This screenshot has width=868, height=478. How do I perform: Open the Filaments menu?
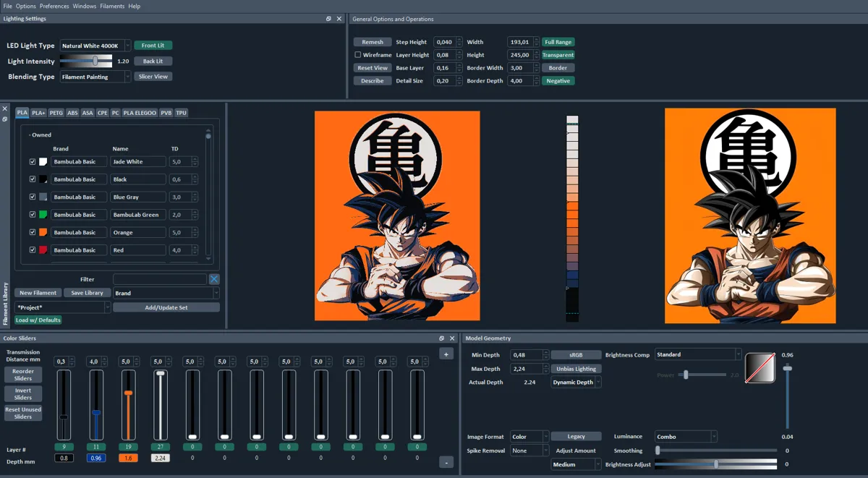(112, 6)
